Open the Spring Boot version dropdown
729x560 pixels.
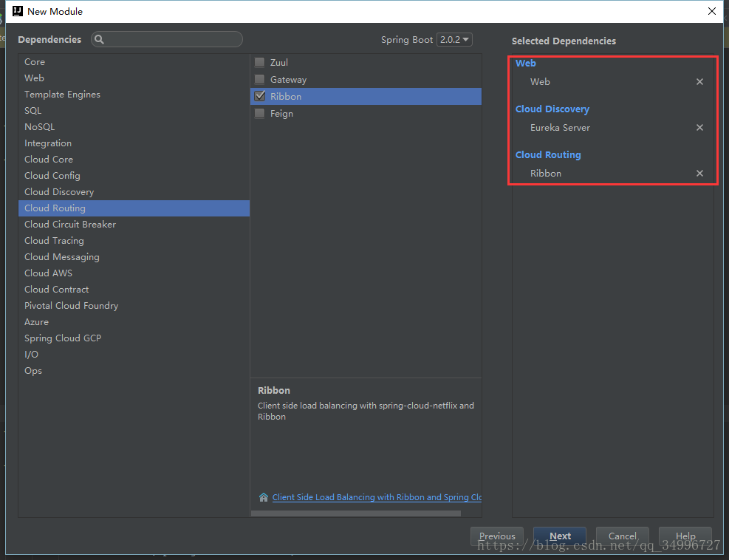(x=454, y=40)
